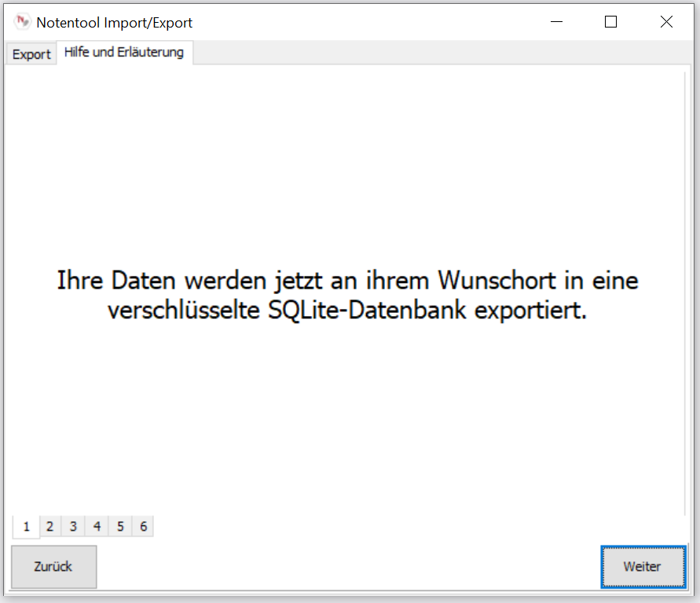Open help page tab 2
The height and width of the screenshot is (603, 700).
point(50,526)
